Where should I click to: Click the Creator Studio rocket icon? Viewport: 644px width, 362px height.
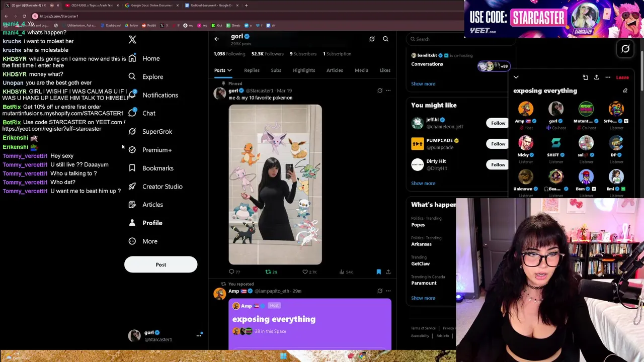click(x=132, y=186)
